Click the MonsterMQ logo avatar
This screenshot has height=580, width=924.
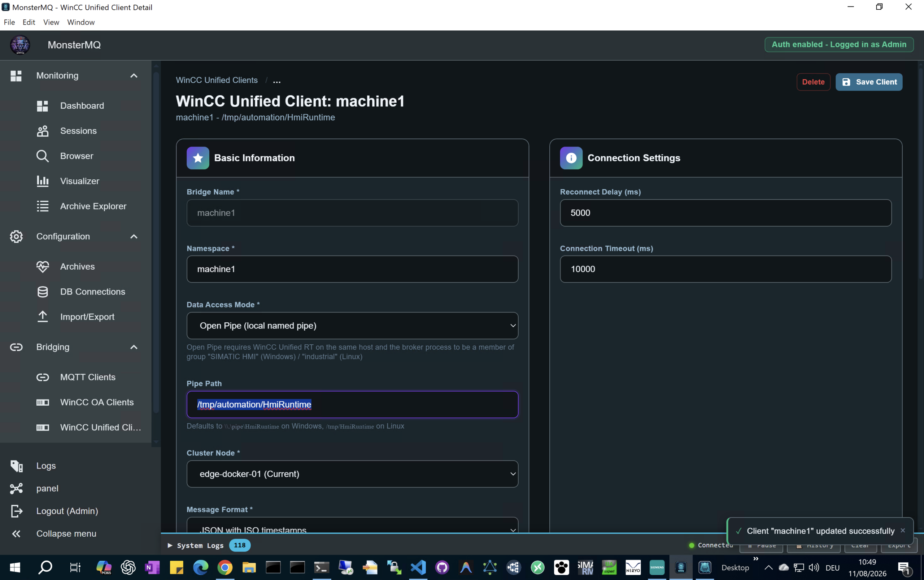point(20,45)
